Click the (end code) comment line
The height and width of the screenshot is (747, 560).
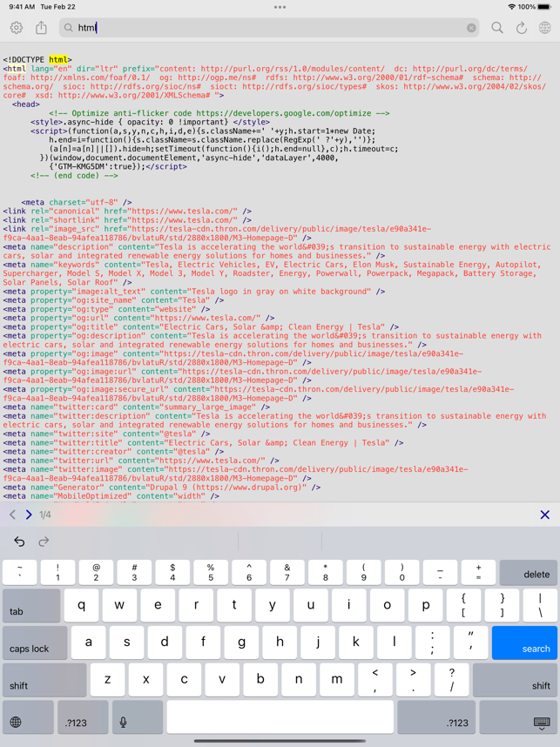74,175
